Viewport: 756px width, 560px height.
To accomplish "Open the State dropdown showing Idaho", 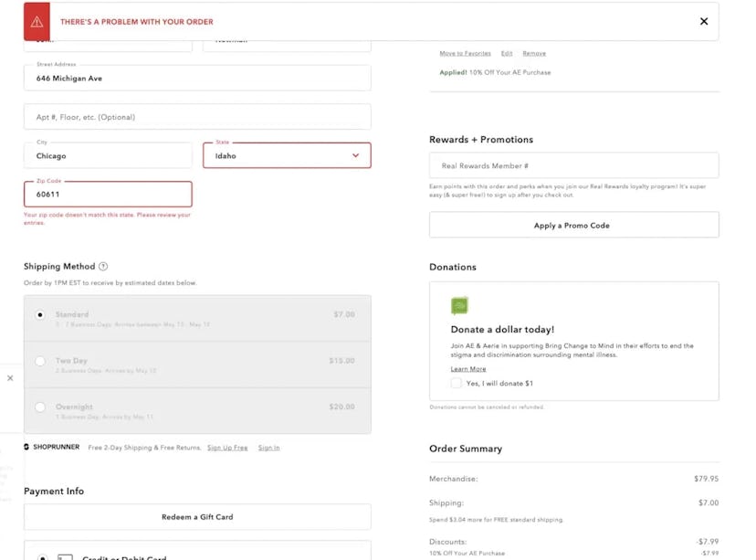I will (286, 155).
